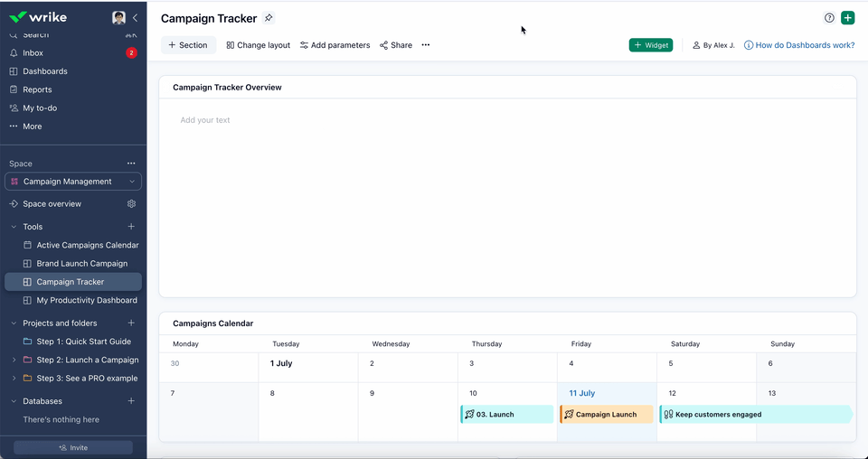Collapse the Databases section

pyautogui.click(x=14, y=401)
